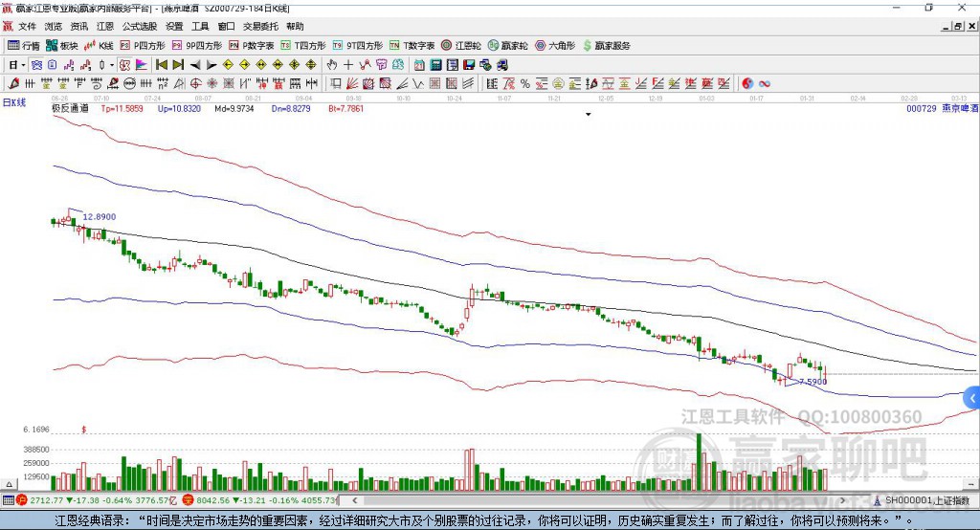Click the candlestick chart type icon
Viewport: 980px width, 530px height.
point(101,65)
